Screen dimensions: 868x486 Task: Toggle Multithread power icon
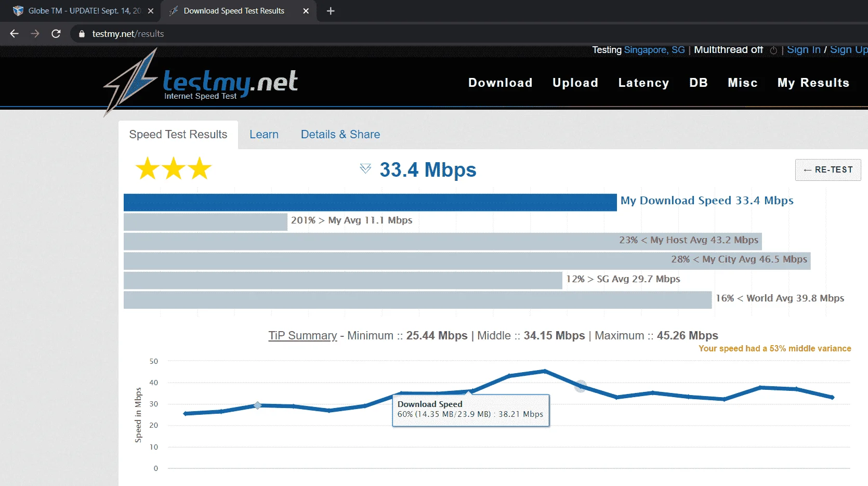point(773,50)
